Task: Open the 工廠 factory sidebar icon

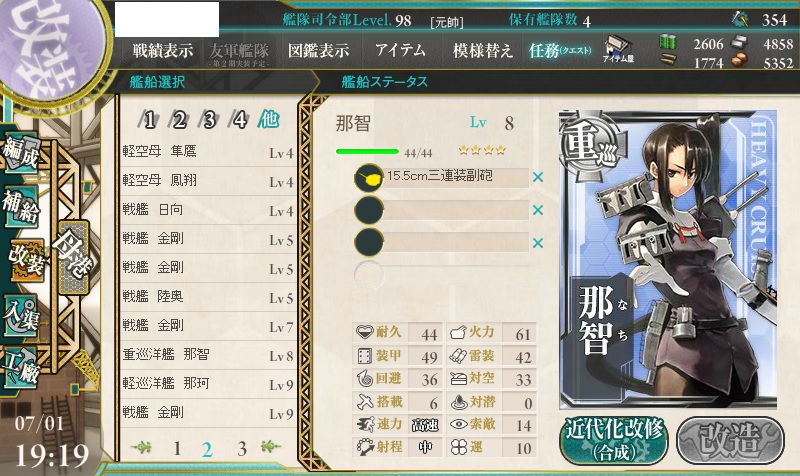Action: pos(21,368)
